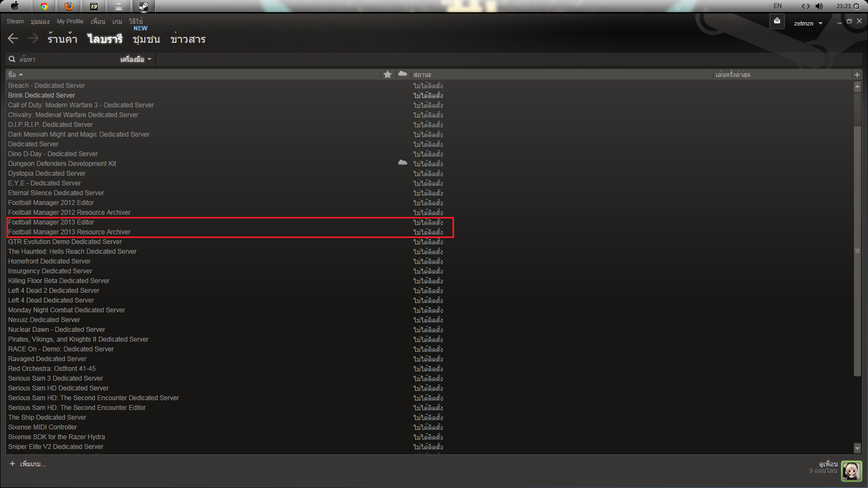Go forward with the right arrow
The image size is (868, 488).
33,38
